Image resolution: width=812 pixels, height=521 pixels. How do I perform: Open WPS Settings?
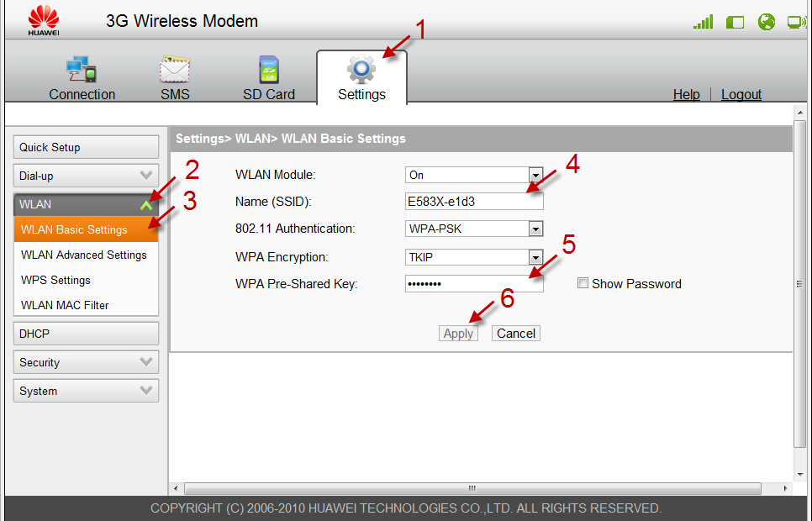[55, 280]
